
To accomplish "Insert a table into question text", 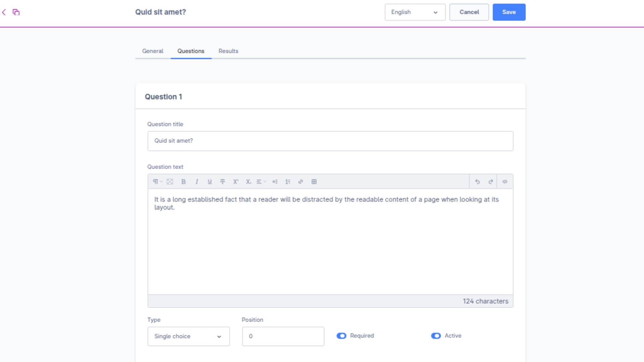I will click(314, 182).
